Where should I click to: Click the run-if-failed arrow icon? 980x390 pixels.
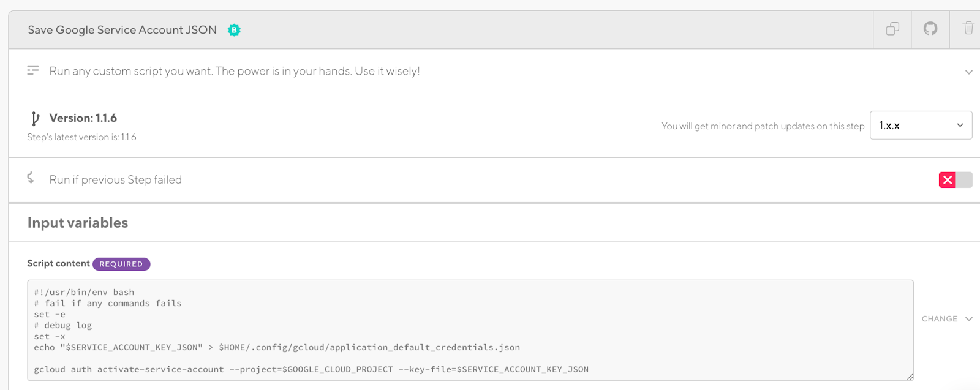click(x=31, y=178)
